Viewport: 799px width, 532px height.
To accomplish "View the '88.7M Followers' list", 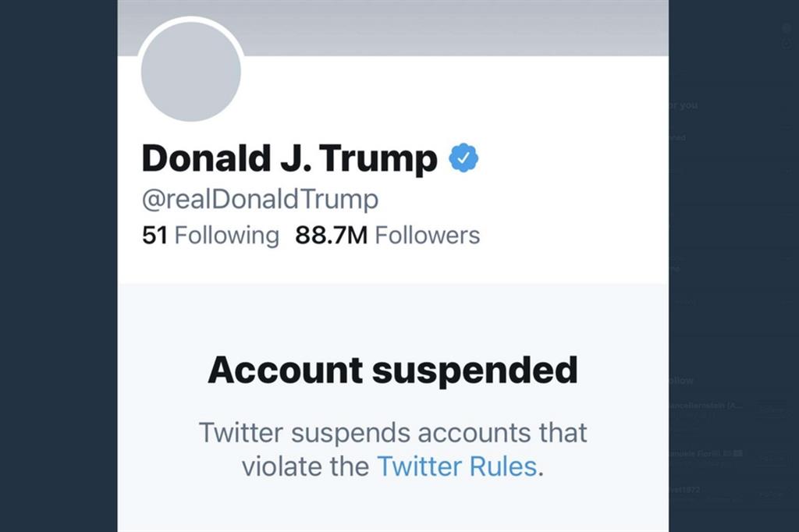I will pyautogui.click(x=387, y=236).
